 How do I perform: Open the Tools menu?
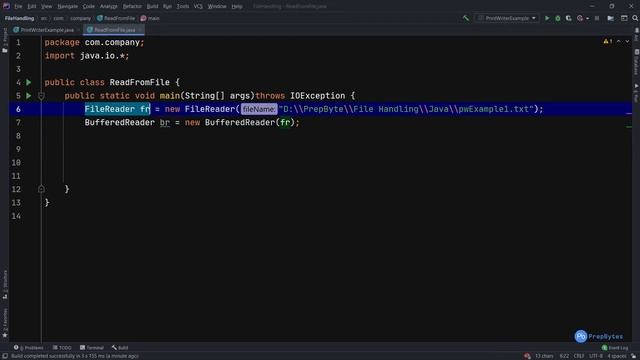click(183, 6)
